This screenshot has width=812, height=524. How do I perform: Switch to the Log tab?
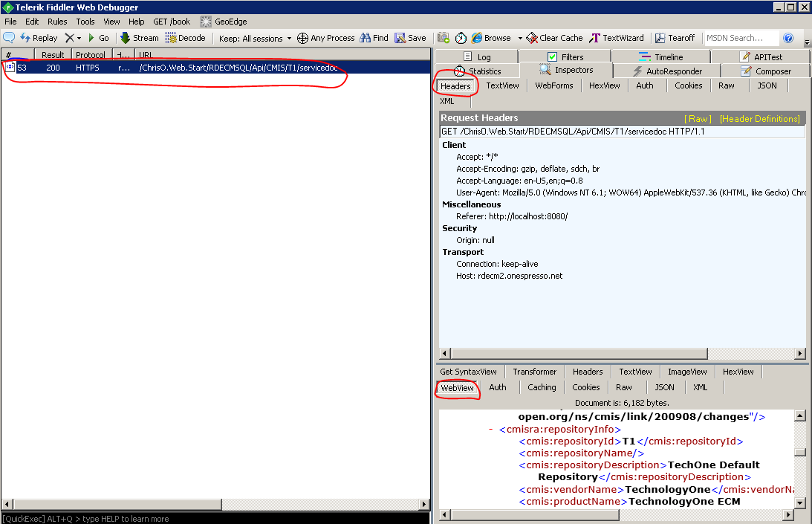tap(477, 57)
